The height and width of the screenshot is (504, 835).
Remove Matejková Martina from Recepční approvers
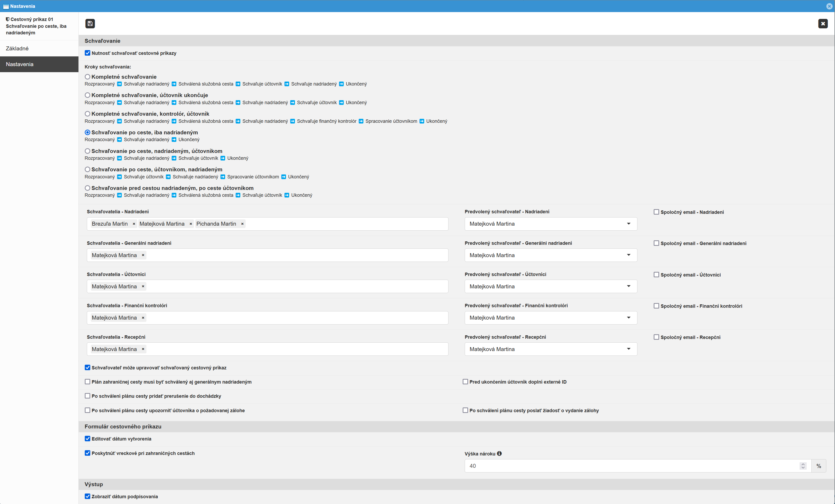[143, 349]
